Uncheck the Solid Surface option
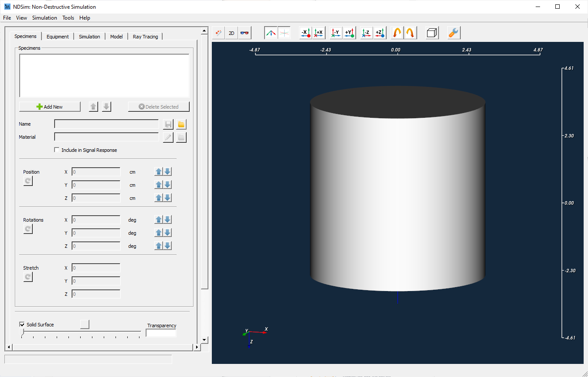This screenshot has height=377, width=588. 22,324
